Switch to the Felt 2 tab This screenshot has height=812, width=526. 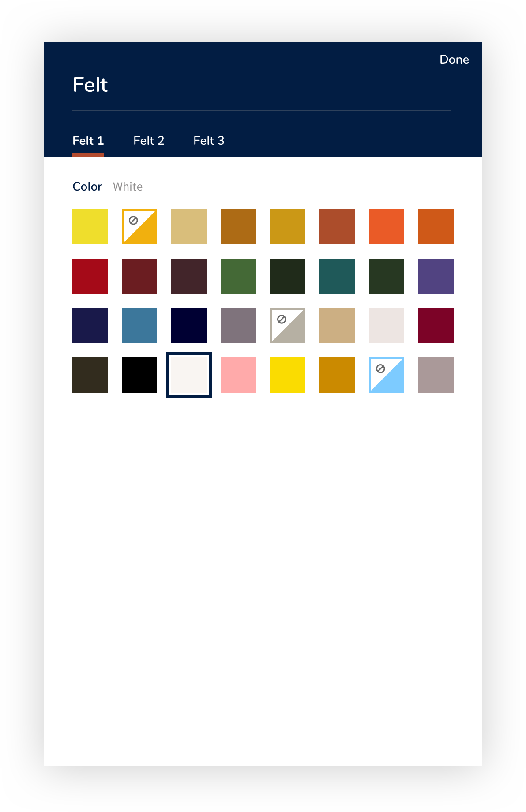149,141
